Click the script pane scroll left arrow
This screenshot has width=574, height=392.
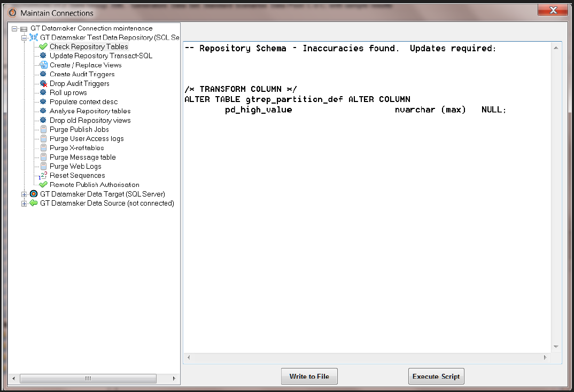tap(189, 358)
